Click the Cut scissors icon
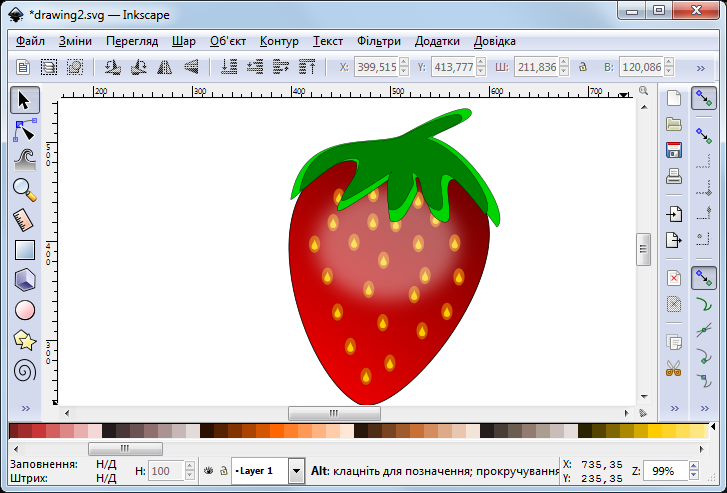The image size is (727, 493). 674,368
